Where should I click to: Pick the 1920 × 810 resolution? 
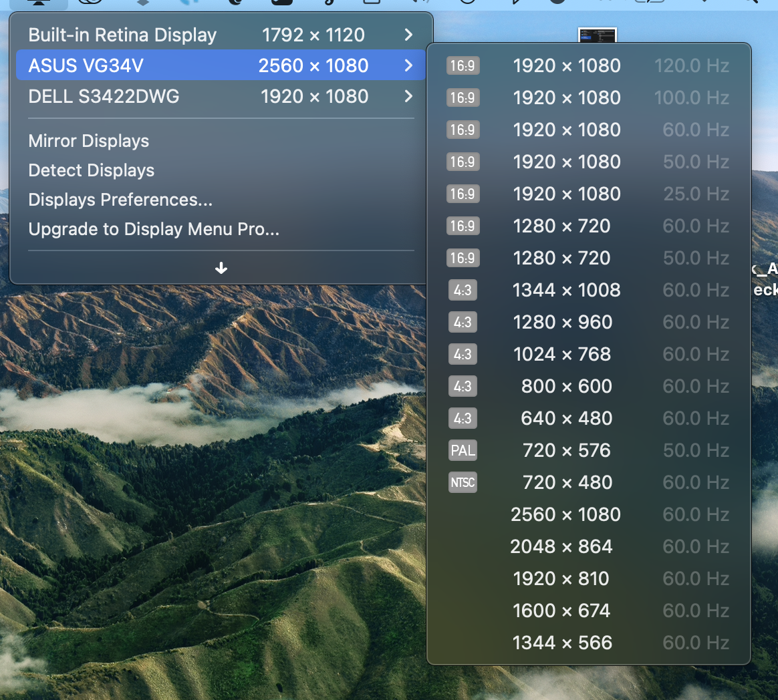(589, 578)
